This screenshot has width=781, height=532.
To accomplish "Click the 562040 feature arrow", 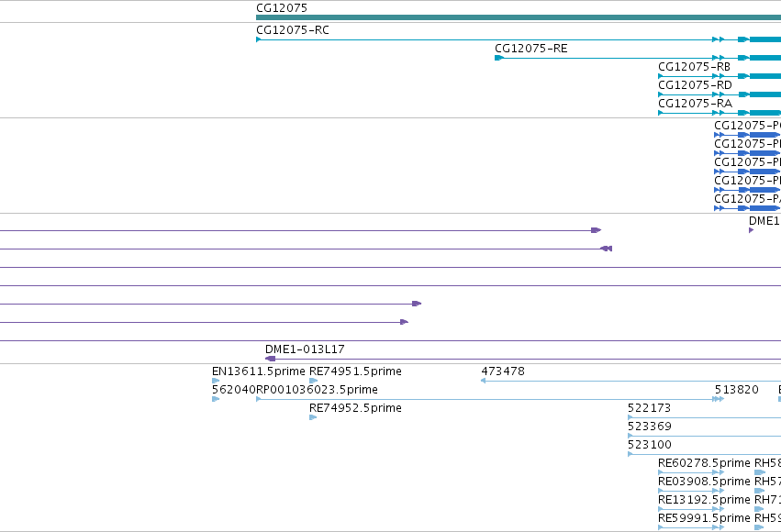I will (x=216, y=399).
